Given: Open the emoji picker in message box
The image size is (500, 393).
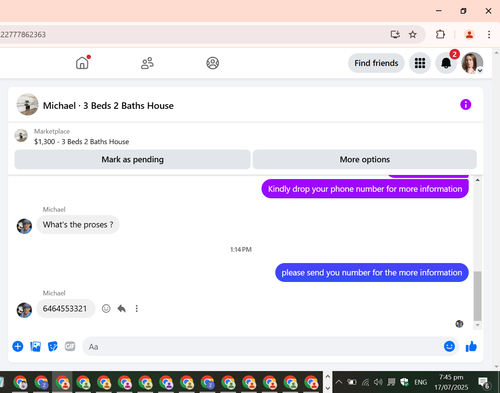Looking at the screenshot, I should (x=449, y=347).
